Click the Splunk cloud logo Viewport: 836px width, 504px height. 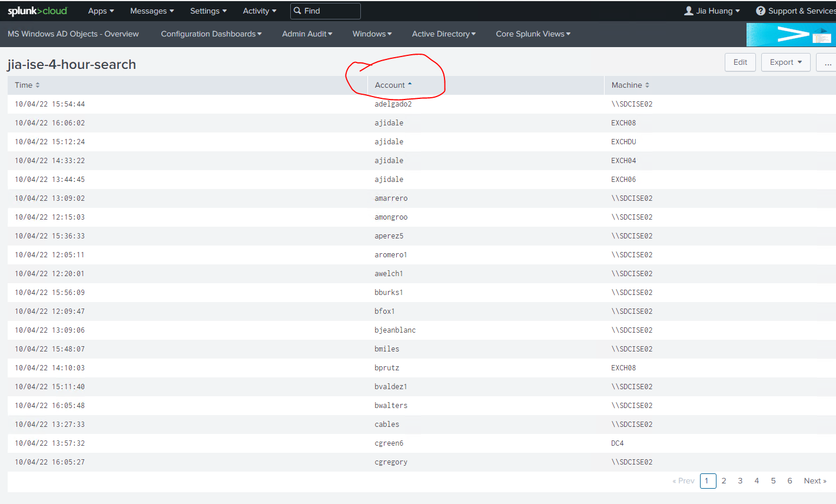coord(38,11)
